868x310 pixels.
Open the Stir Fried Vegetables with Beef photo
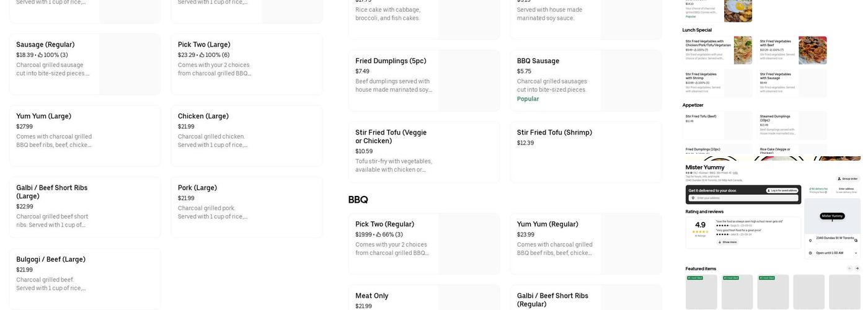coord(812,50)
